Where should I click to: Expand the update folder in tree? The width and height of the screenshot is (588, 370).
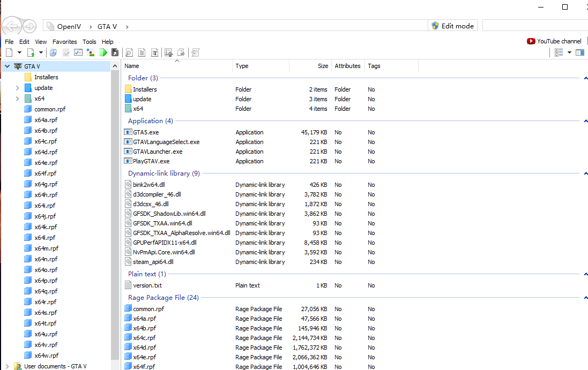coord(17,88)
